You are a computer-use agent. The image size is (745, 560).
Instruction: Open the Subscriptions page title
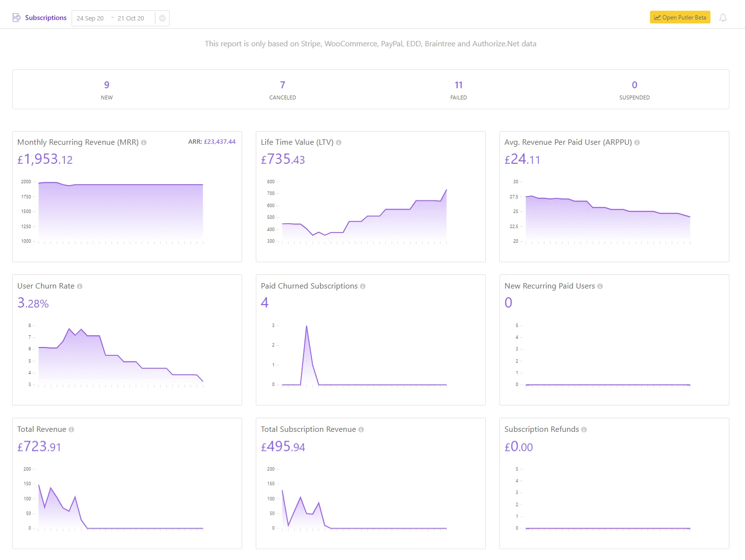click(x=46, y=18)
